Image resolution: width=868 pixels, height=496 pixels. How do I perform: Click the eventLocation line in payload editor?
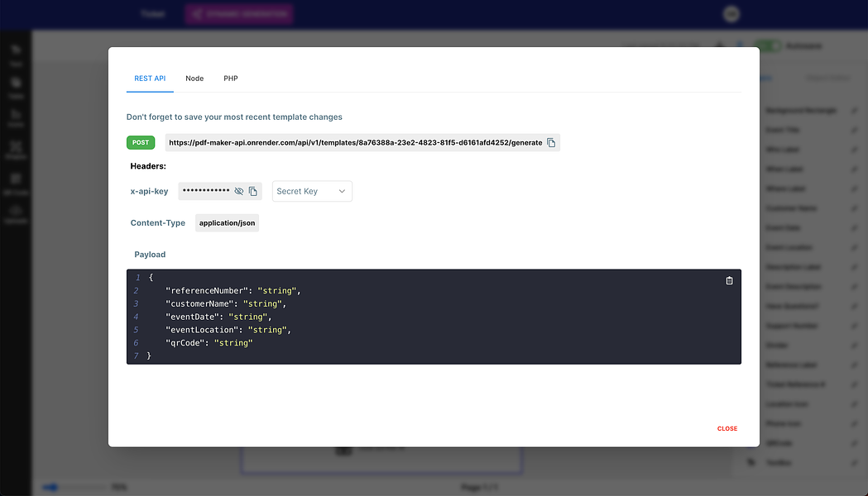click(228, 330)
